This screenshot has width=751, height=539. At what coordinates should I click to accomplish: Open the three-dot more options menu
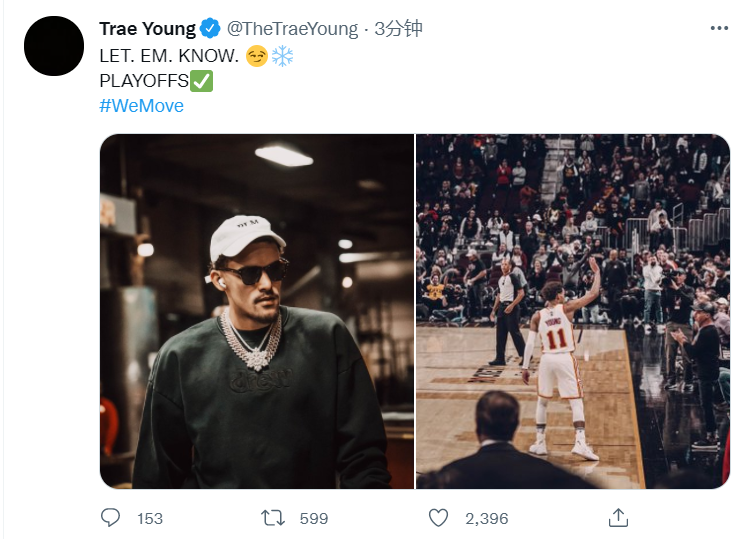pos(719,28)
